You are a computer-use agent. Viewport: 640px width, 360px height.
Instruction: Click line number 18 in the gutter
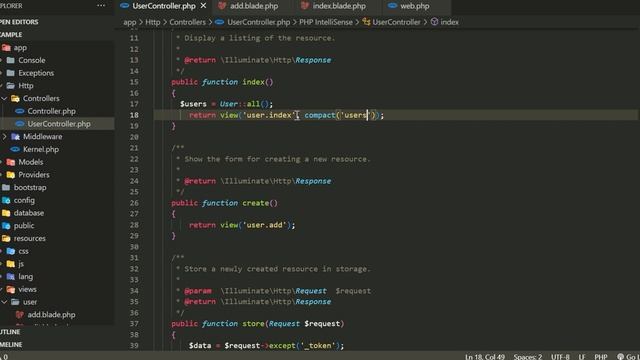click(134, 115)
